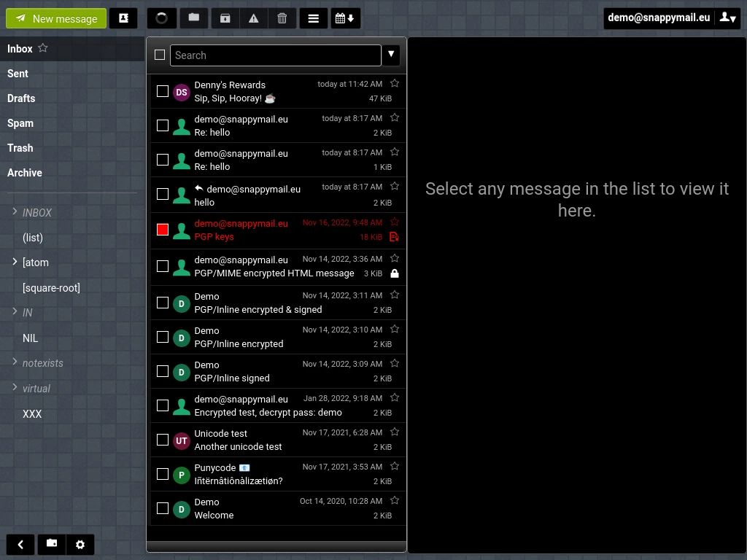Open Settings via the gear icon
Image resolution: width=747 pixels, height=560 pixels.
80,544
